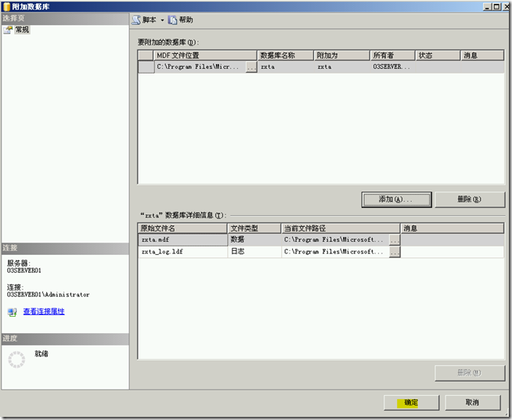Click the 就绪 status text
This screenshot has width=512, height=420.
(41, 354)
